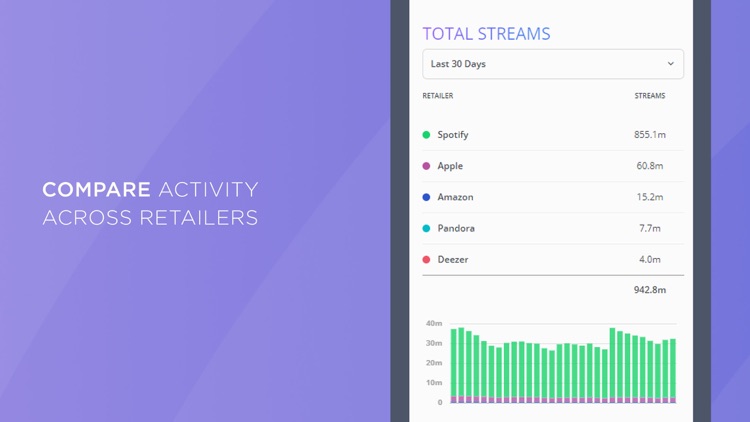Screen dimensions: 750x422
Task: Click the STREAMS column header
Action: pos(650,96)
